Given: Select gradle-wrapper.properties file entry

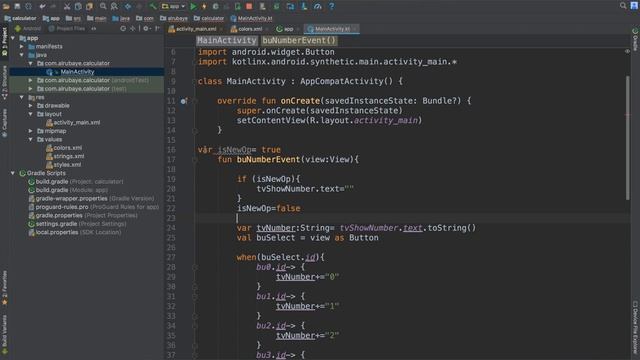Looking at the screenshot, I should point(92,199).
